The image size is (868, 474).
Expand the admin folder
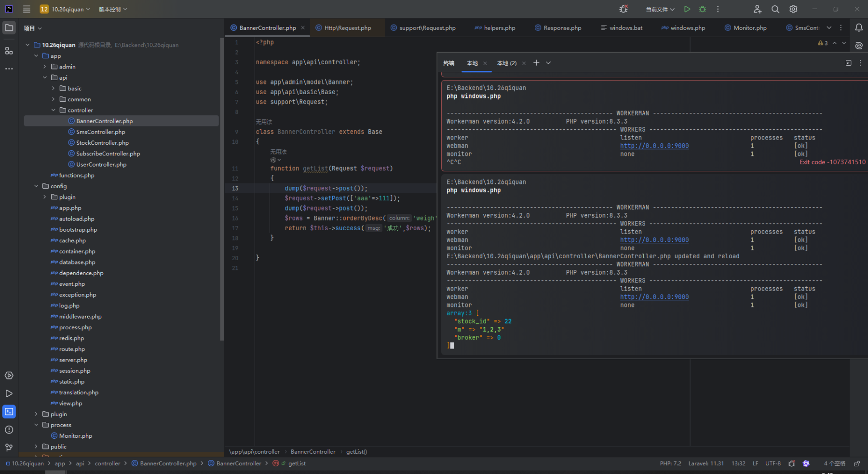pyautogui.click(x=45, y=67)
